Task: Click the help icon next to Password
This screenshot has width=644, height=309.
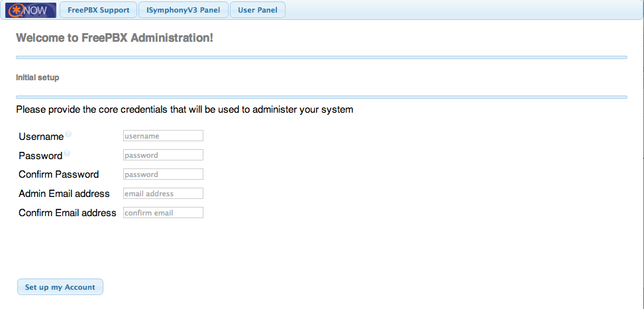Action: point(67,153)
